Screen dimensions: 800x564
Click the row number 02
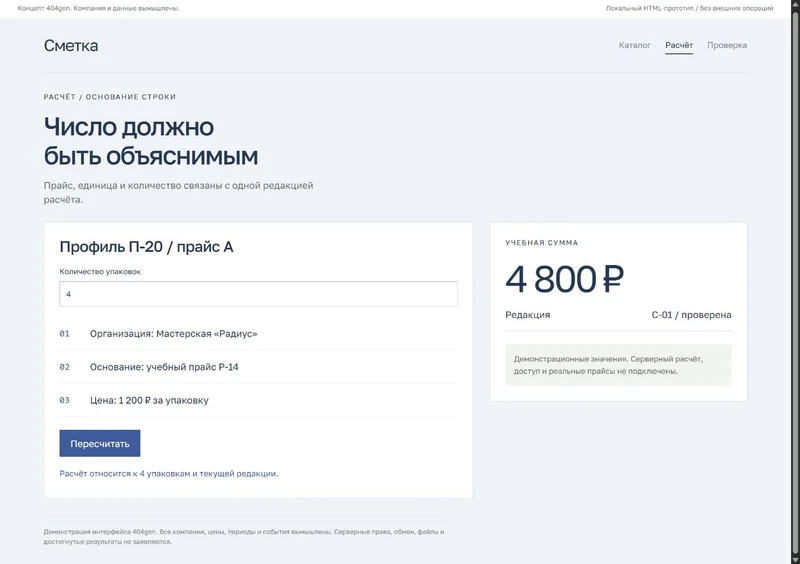click(64, 367)
